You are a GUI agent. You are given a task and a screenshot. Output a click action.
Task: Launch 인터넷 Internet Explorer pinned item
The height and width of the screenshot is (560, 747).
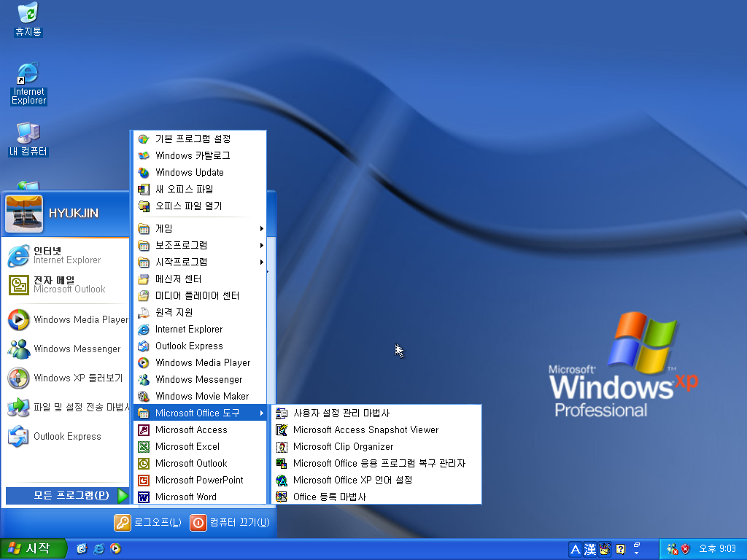66,255
